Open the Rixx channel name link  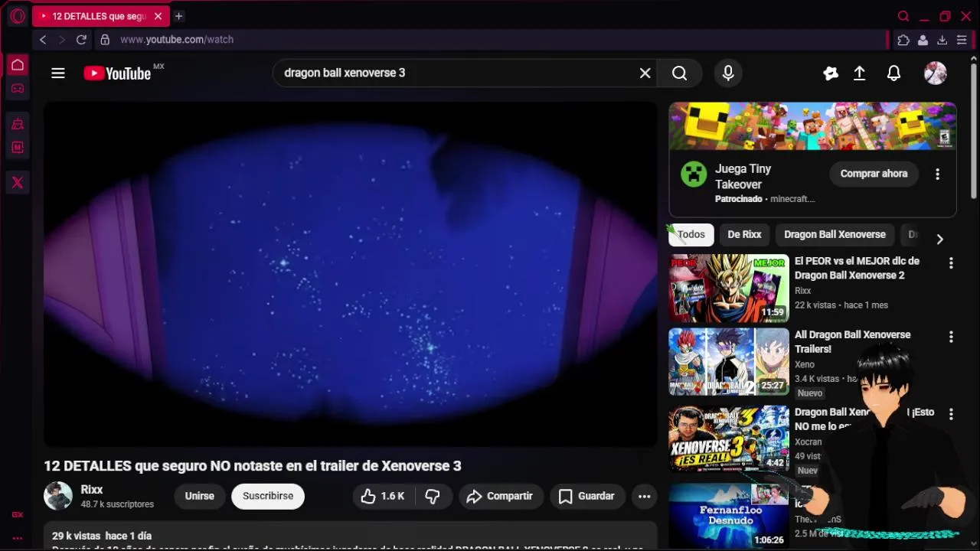(x=92, y=490)
